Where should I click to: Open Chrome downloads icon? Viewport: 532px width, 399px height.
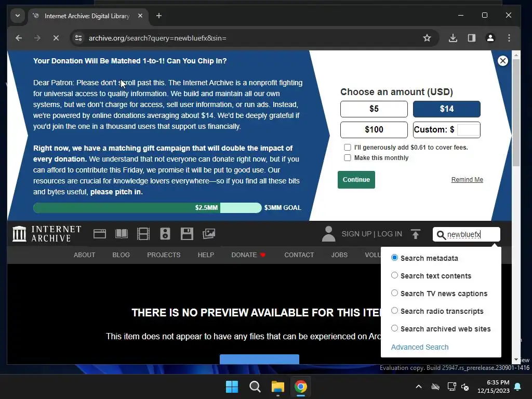pyautogui.click(x=453, y=38)
